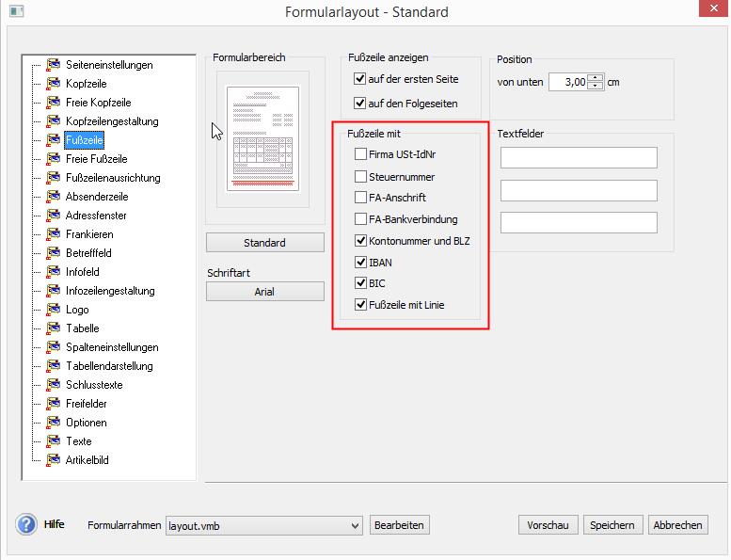This screenshot has width=731, height=560.
Task: Click the icon beside Freie Fußzeile
Action: click(54, 158)
